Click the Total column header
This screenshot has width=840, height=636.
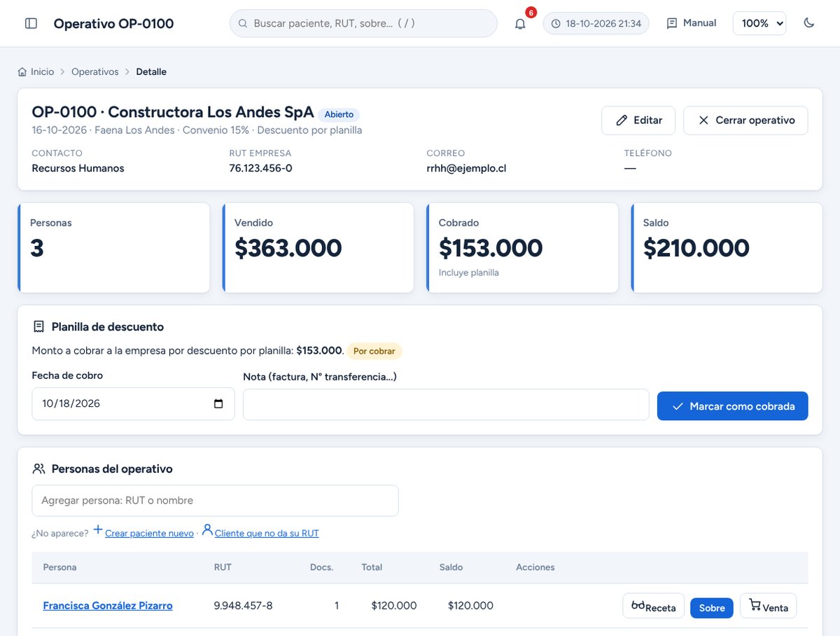click(372, 567)
